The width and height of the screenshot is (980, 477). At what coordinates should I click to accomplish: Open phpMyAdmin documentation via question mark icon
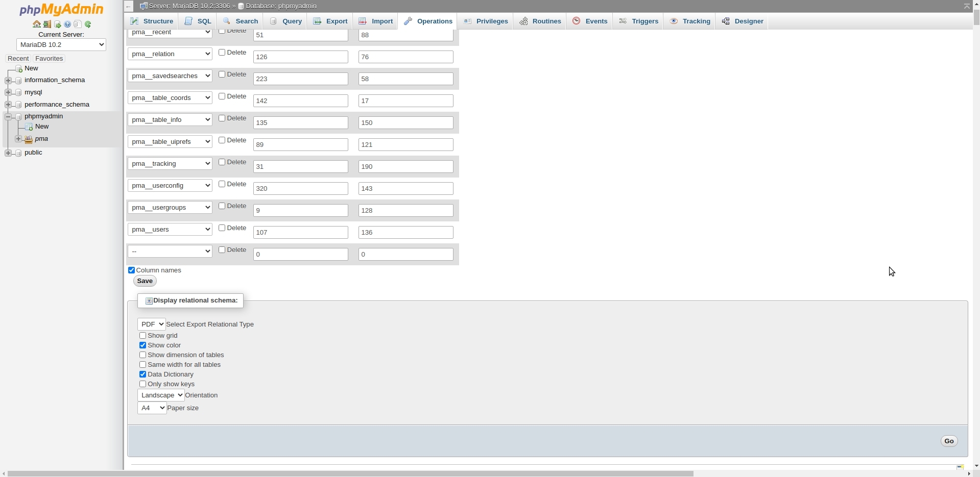[x=68, y=24]
